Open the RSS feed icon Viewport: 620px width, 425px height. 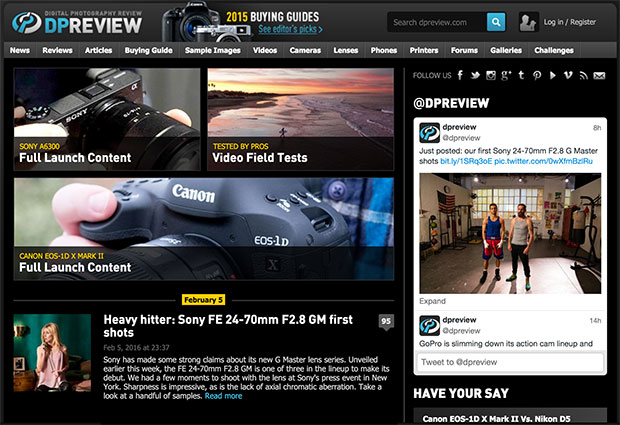pos(584,75)
